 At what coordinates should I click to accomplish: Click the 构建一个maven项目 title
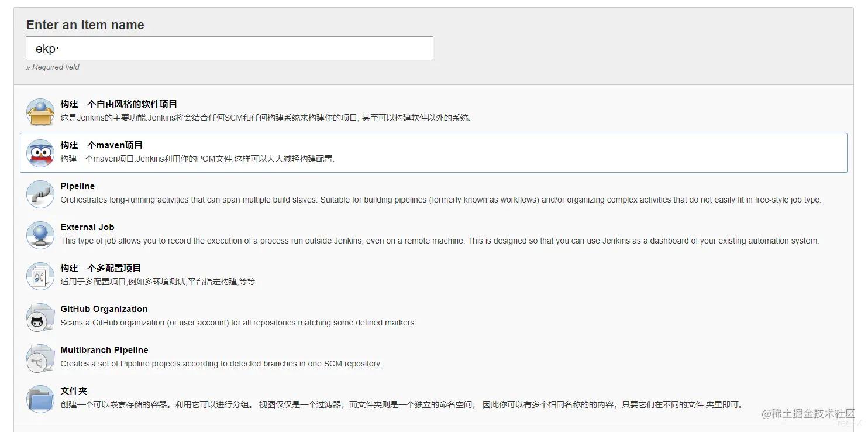102,145
